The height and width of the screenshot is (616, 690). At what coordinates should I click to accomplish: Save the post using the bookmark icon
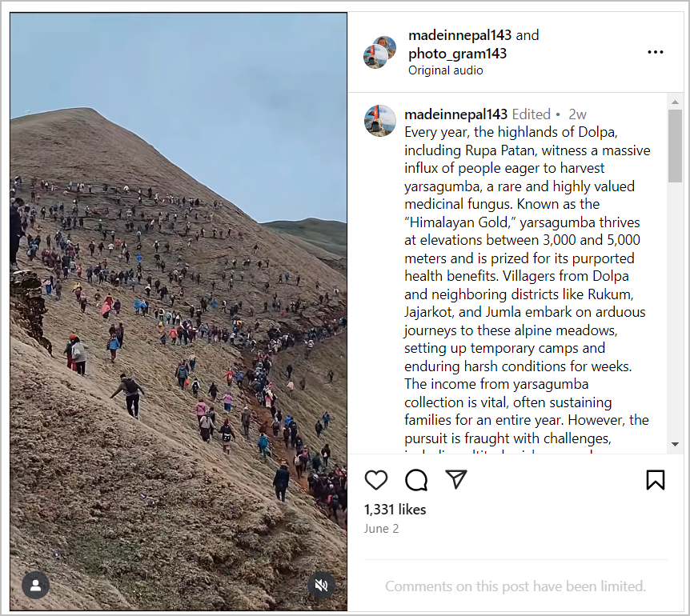click(656, 480)
